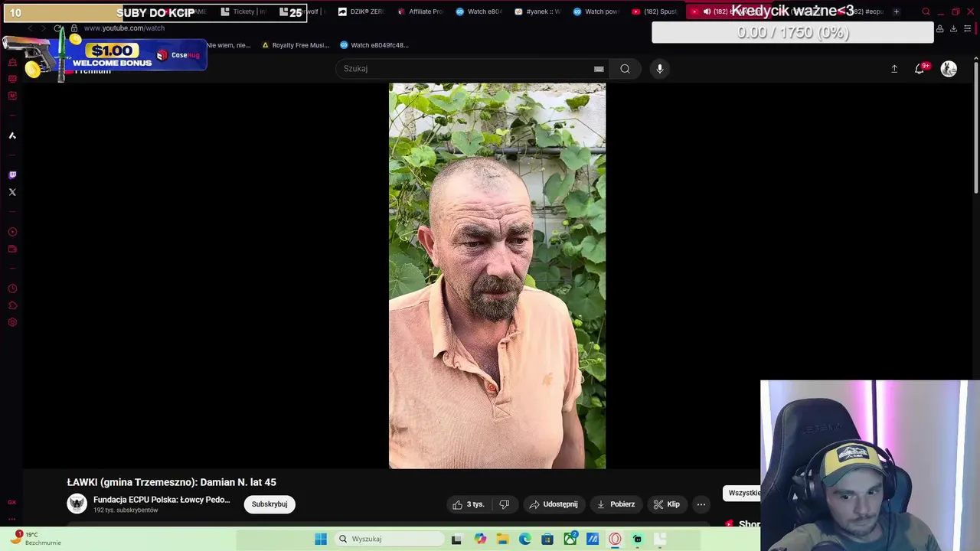Screen dimensions: 980x551
Task: Open the Fundacja ECPU Polska channel avatar
Action: pyautogui.click(x=77, y=504)
